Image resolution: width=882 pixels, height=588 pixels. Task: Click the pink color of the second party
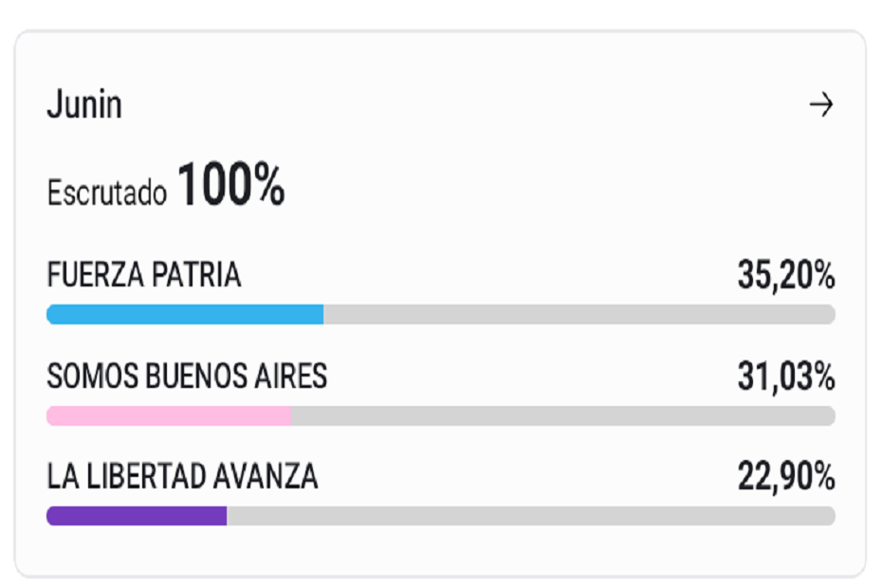[x=169, y=415]
